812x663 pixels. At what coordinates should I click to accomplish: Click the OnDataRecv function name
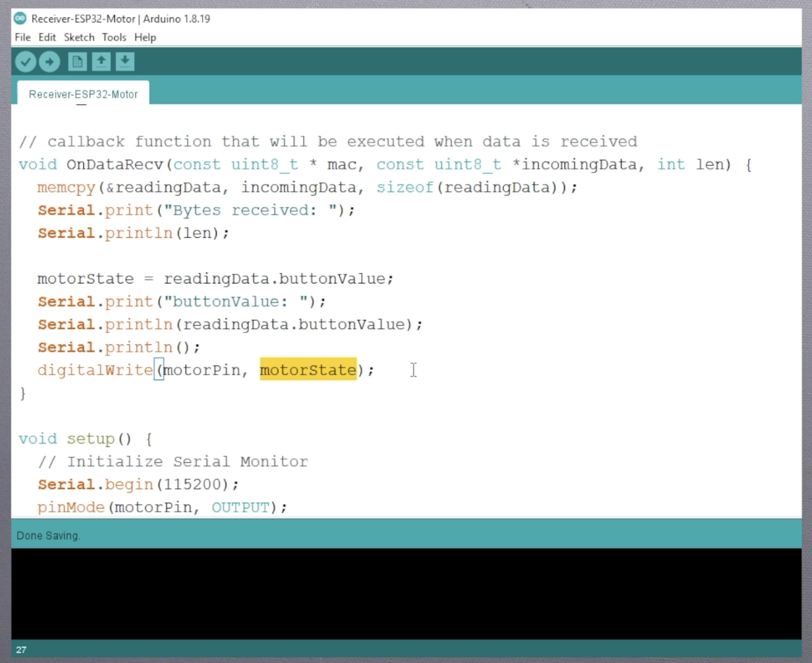(115, 164)
